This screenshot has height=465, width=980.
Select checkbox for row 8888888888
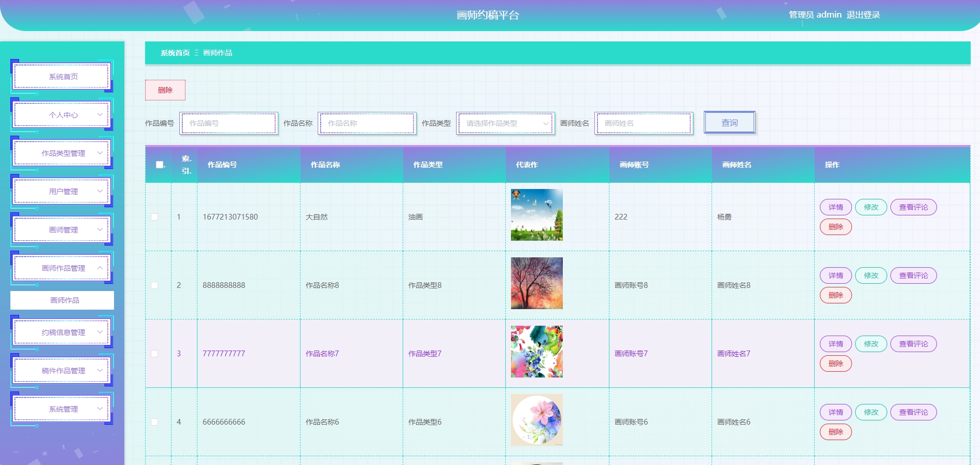click(x=154, y=285)
